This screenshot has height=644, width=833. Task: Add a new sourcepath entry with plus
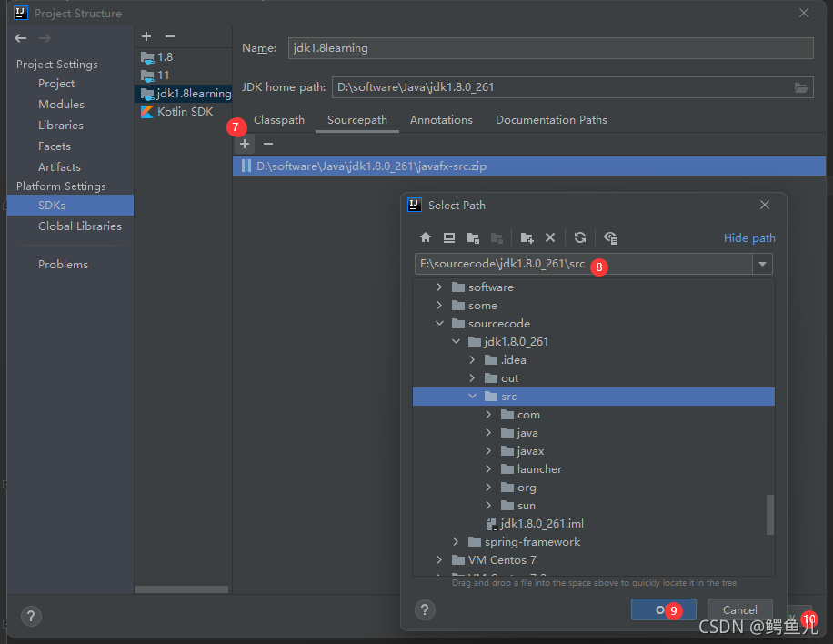click(245, 144)
